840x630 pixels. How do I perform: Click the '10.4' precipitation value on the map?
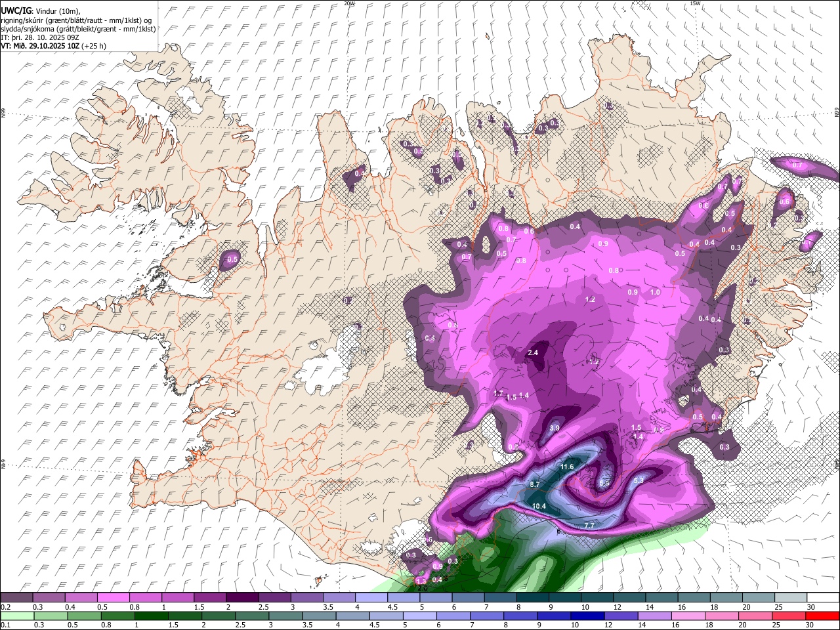539,506
